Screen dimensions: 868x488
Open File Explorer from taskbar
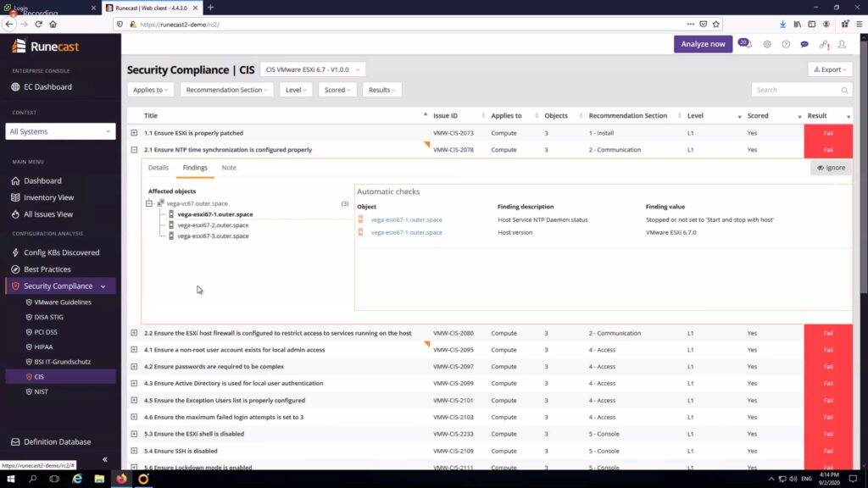click(99, 480)
